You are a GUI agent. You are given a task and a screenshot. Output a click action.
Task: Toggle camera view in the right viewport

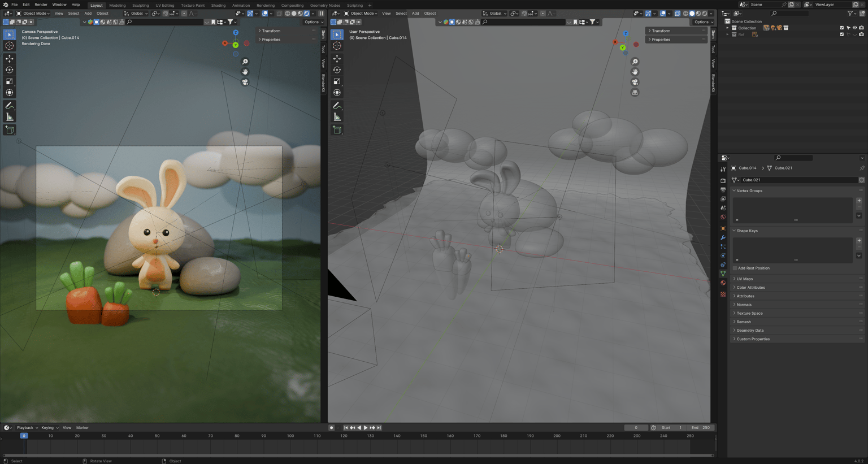click(635, 82)
